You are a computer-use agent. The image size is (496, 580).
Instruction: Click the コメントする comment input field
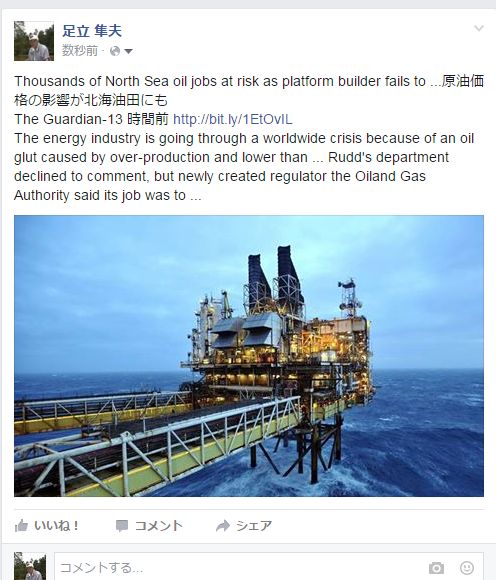[x=269, y=567]
